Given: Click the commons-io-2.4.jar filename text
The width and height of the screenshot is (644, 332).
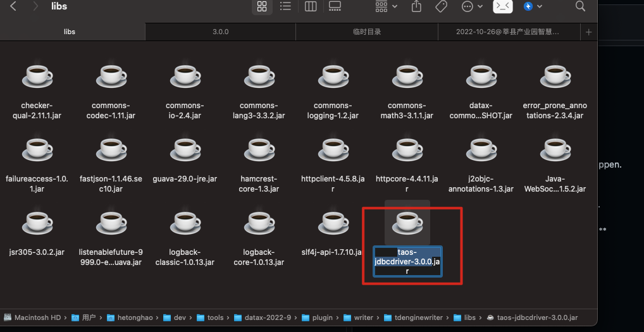Looking at the screenshot, I should pyautogui.click(x=185, y=111).
